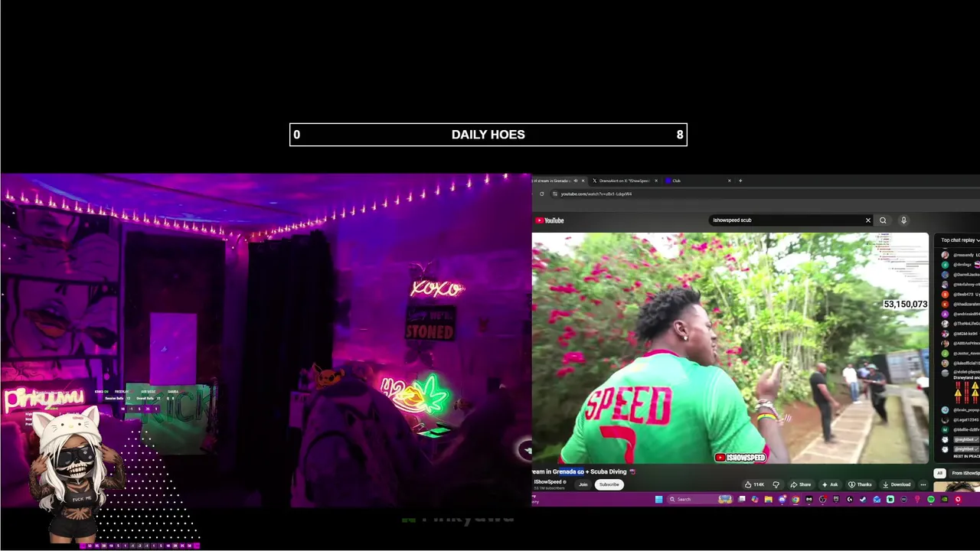
Task: Click the Share button
Action: 801,484
